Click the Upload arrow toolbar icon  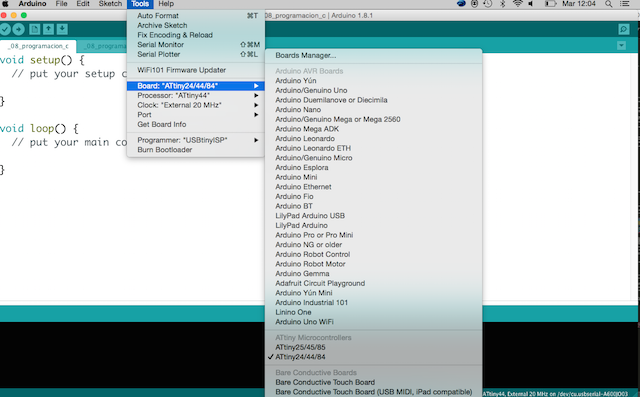pos(19,29)
